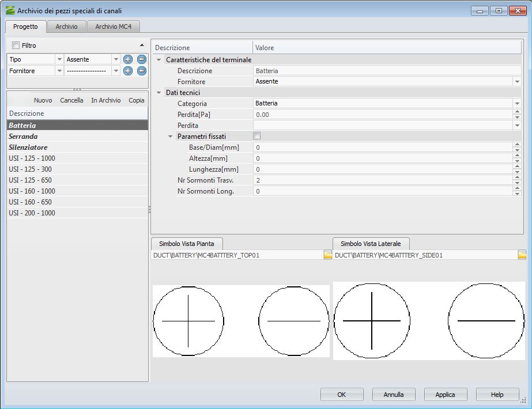Enable the Filtro checkbox
The width and height of the screenshot is (532, 409).
click(16, 46)
